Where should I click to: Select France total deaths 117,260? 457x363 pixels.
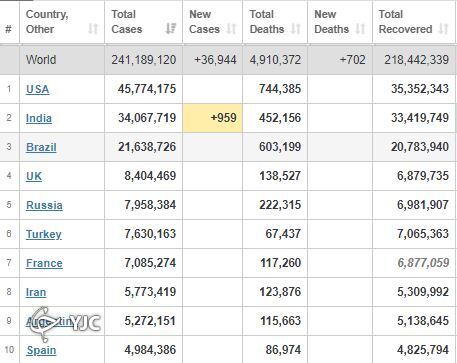coord(280,263)
